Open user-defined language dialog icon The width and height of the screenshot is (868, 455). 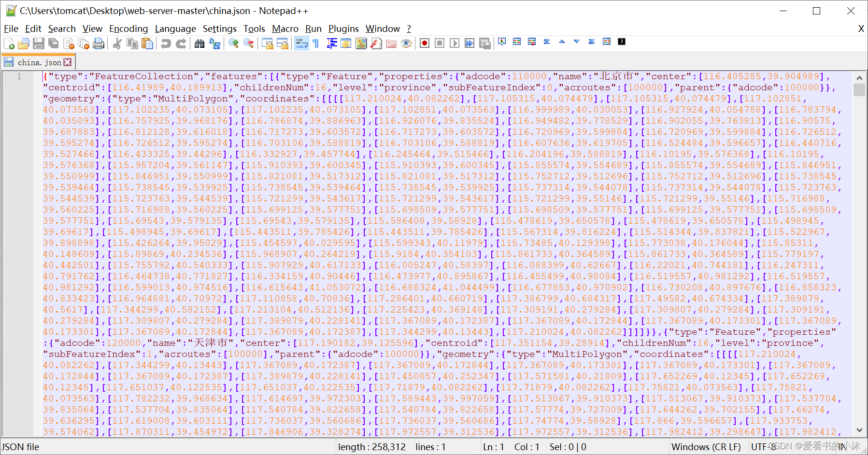coord(346,43)
